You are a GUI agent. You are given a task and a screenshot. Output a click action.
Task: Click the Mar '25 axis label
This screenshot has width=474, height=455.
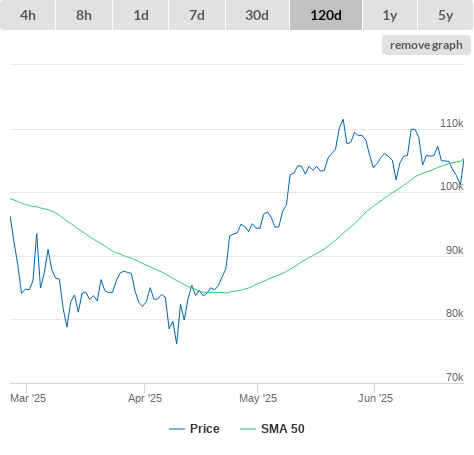click(x=28, y=398)
